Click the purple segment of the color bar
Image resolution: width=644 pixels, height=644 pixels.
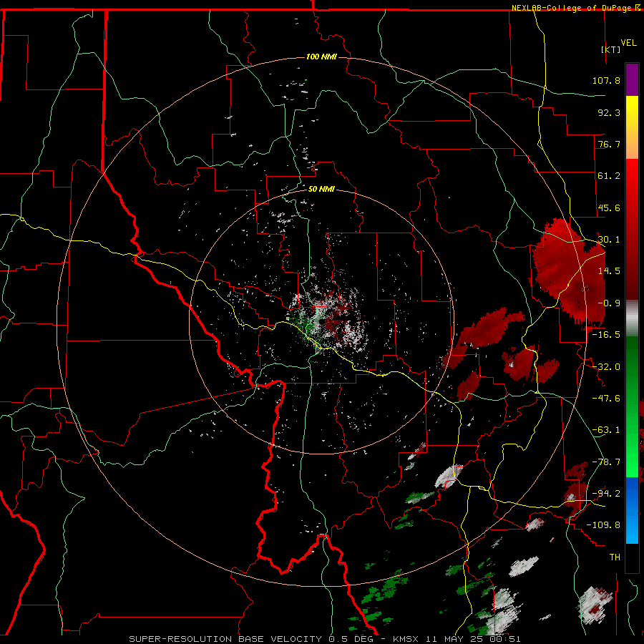(x=632, y=79)
